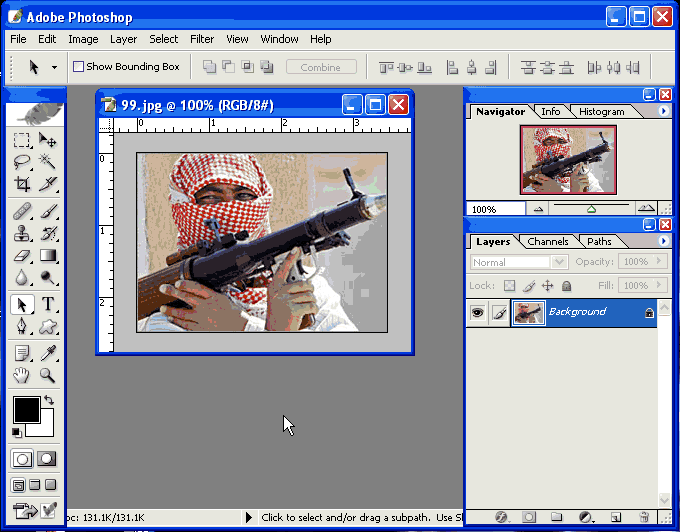680x532 pixels.
Task: Select the Magic Wand tool
Action: pos(47,162)
